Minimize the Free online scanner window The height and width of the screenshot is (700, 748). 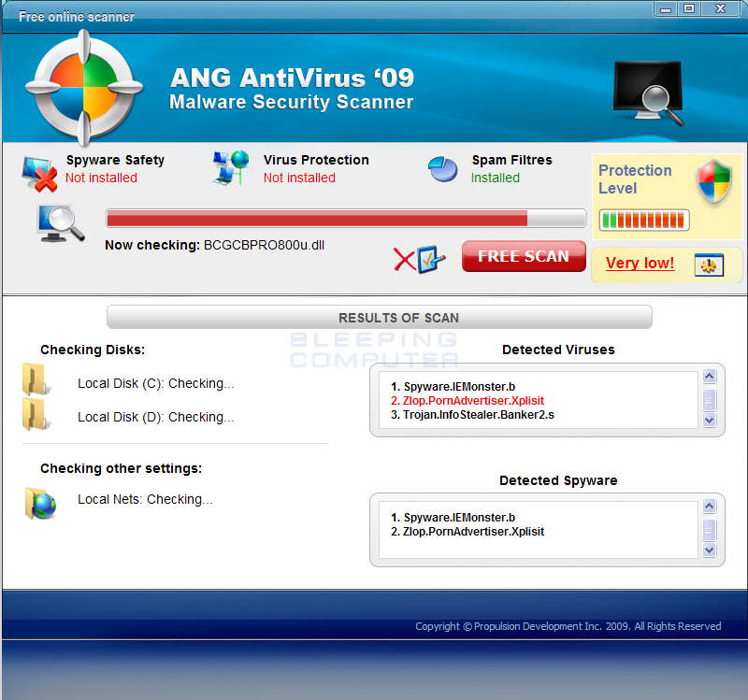click(666, 9)
